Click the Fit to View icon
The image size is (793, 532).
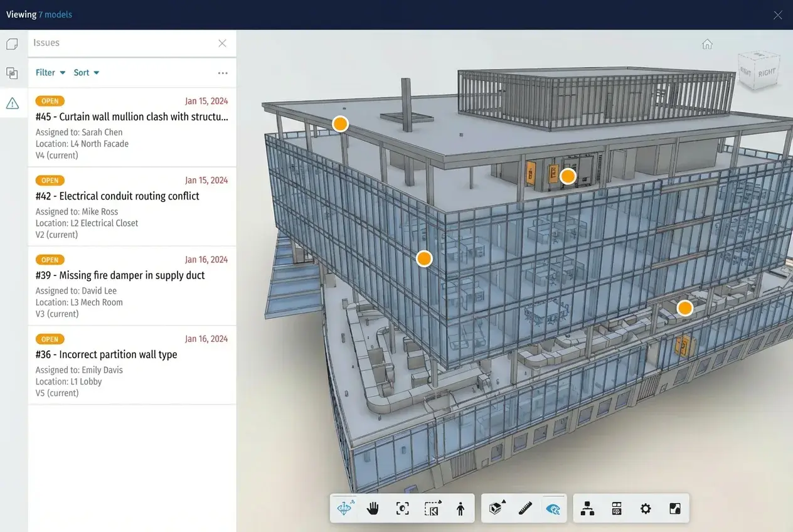[402, 508]
